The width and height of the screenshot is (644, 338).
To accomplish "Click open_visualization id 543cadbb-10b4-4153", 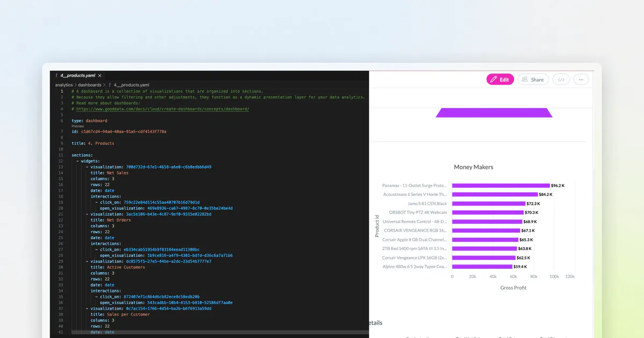I will tap(190, 303).
